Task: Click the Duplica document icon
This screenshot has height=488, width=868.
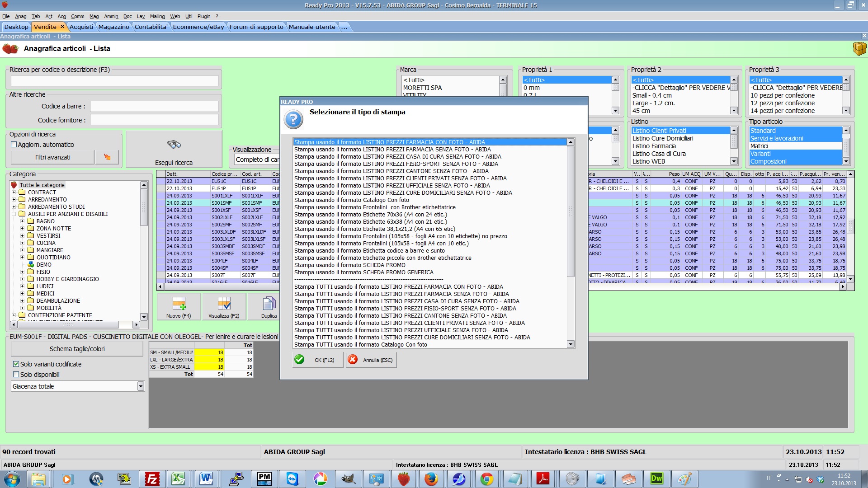Action: tap(269, 304)
